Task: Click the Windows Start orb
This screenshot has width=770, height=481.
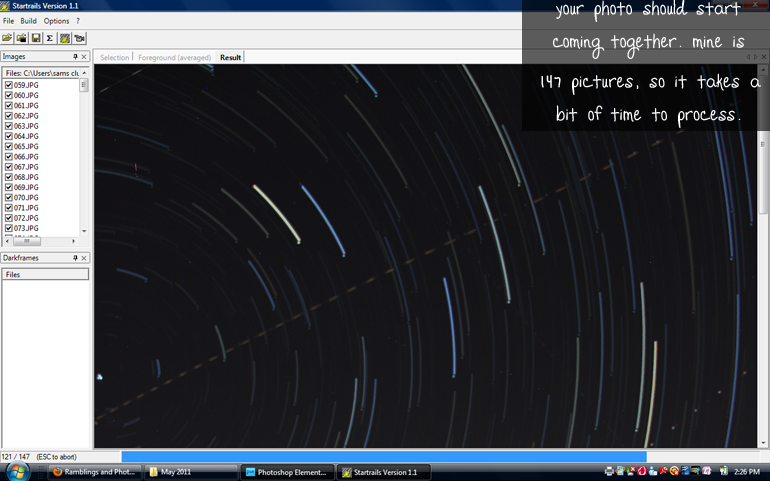Action: (x=17, y=472)
